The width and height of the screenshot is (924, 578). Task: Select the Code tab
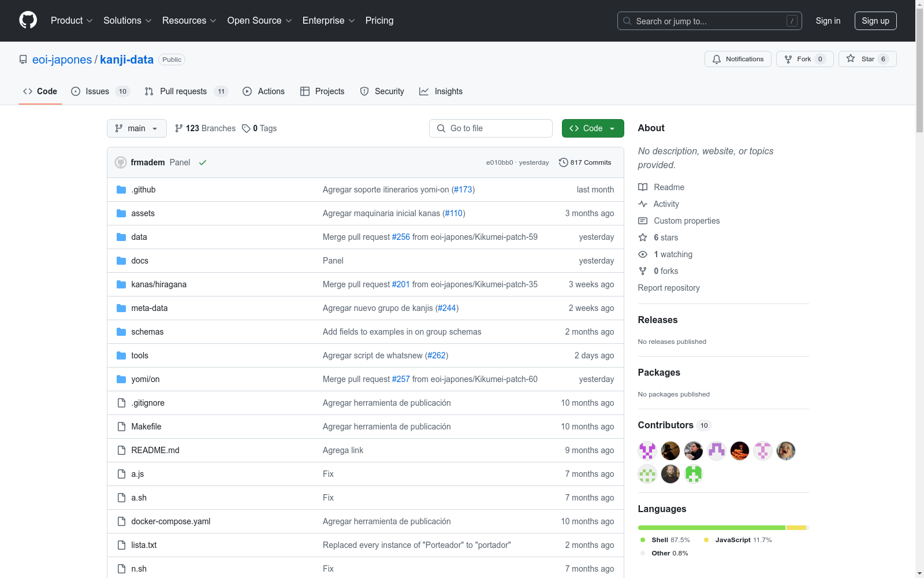(40, 91)
